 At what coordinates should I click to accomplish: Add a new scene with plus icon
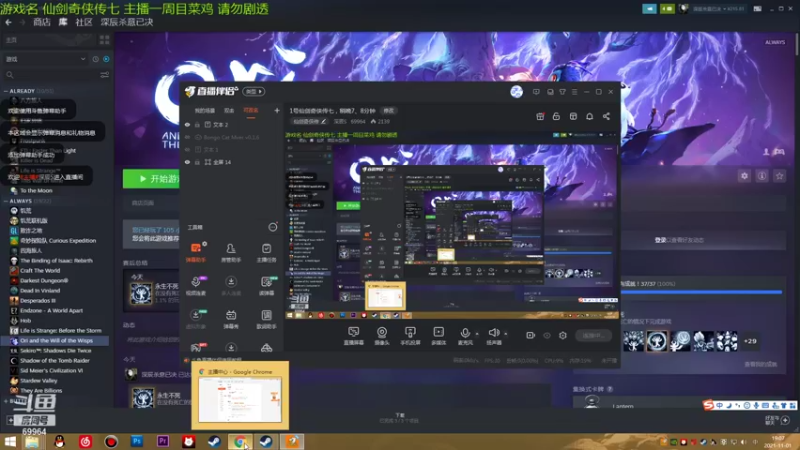pos(277,110)
